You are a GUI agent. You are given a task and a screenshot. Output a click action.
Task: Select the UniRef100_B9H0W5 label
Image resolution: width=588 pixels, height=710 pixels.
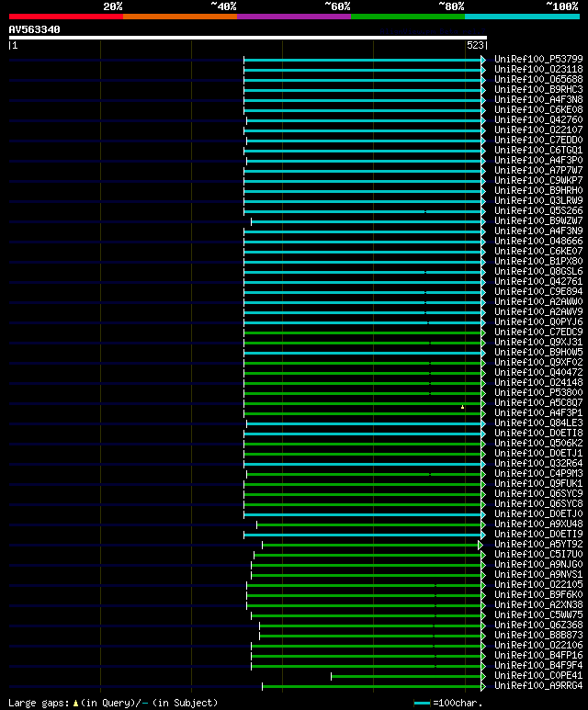(538, 353)
